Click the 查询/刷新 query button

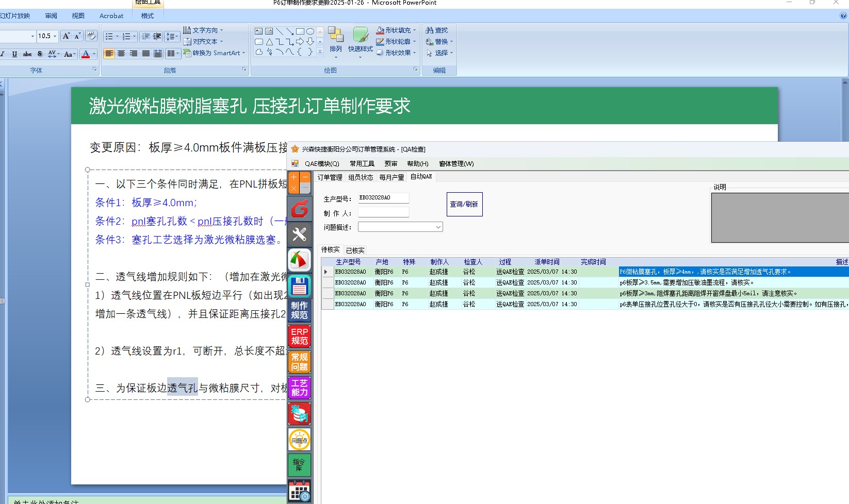pos(464,205)
